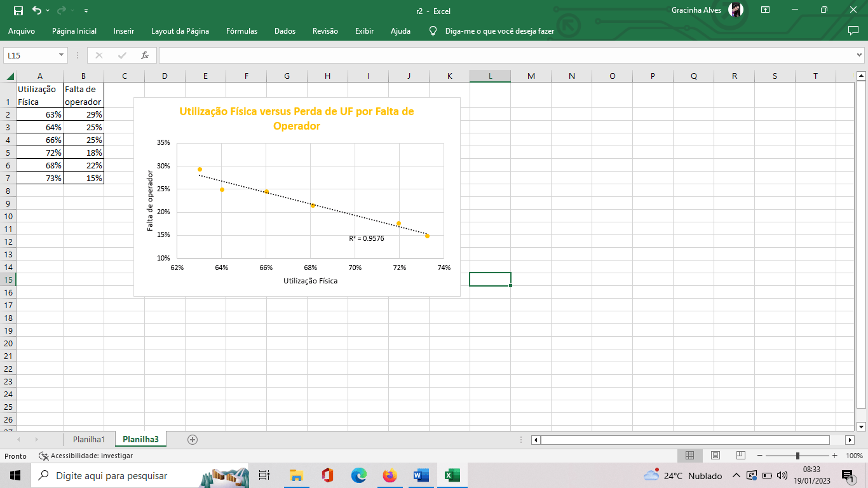This screenshot has height=488, width=868.
Task: Open the Name Box dropdown arrow
Action: [62, 55]
